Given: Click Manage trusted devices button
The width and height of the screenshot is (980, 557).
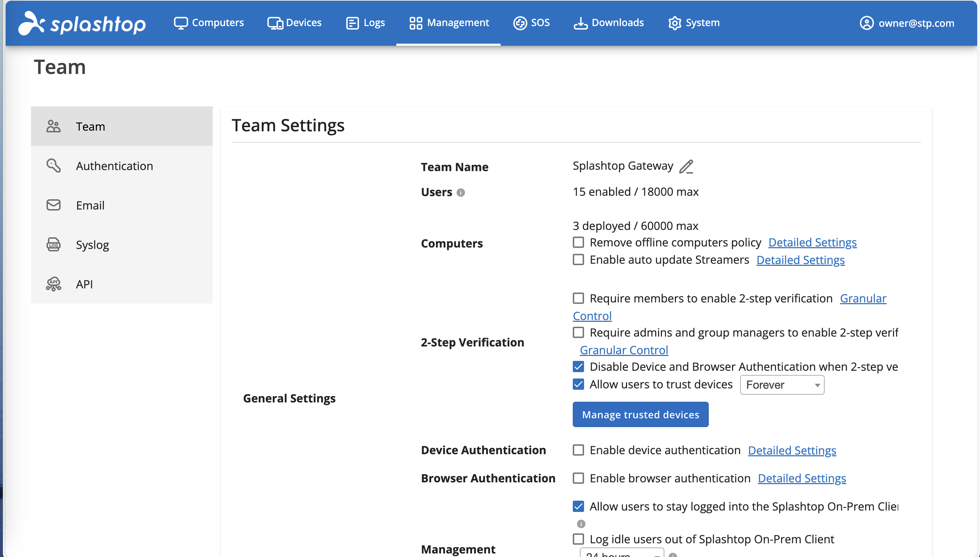Looking at the screenshot, I should [640, 414].
